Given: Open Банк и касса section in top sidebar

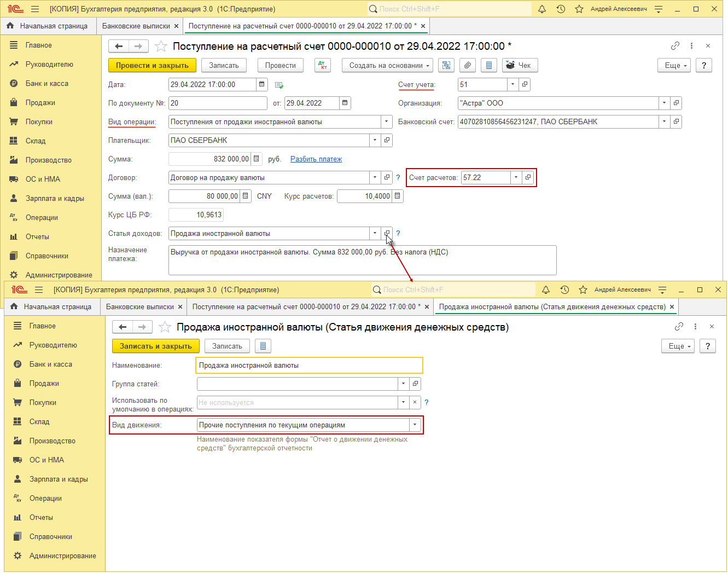Looking at the screenshot, I should [47, 83].
